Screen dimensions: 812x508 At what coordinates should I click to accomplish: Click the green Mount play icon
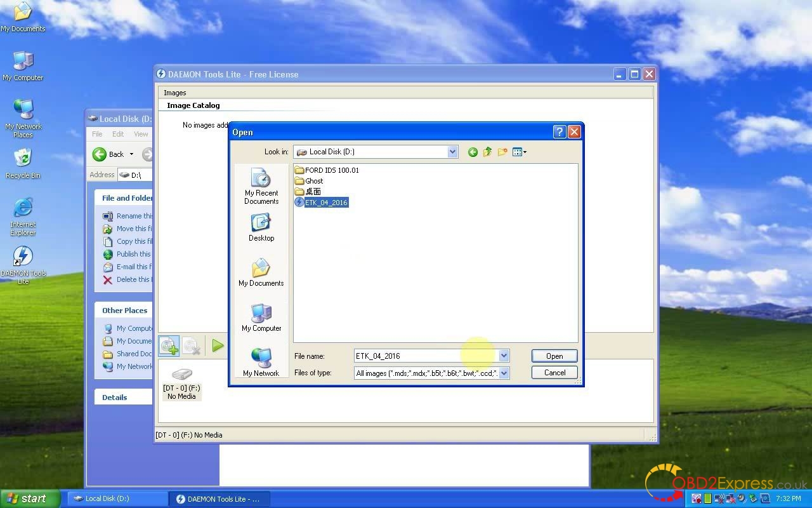click(218, 345)
